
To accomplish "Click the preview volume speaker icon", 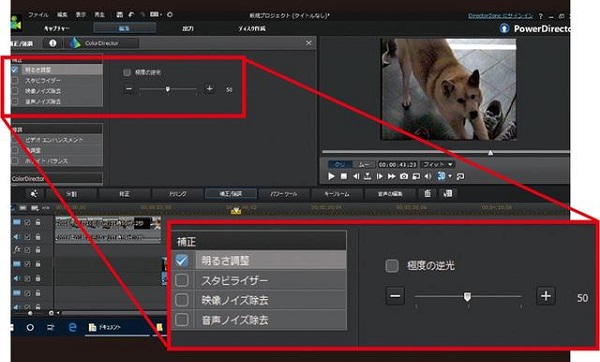I will pyautogui.click(x=428, y=176).
